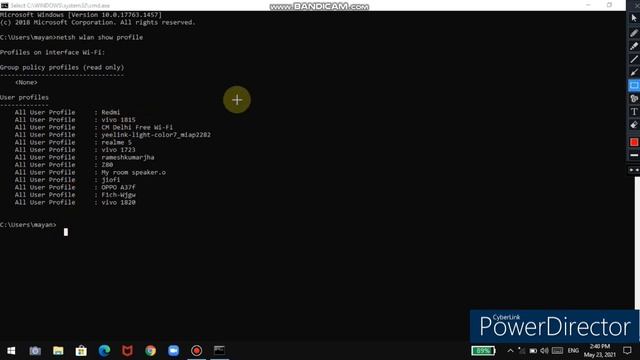
Task: Minimize the Command Prompt window
Action: [x=588, y=5]
